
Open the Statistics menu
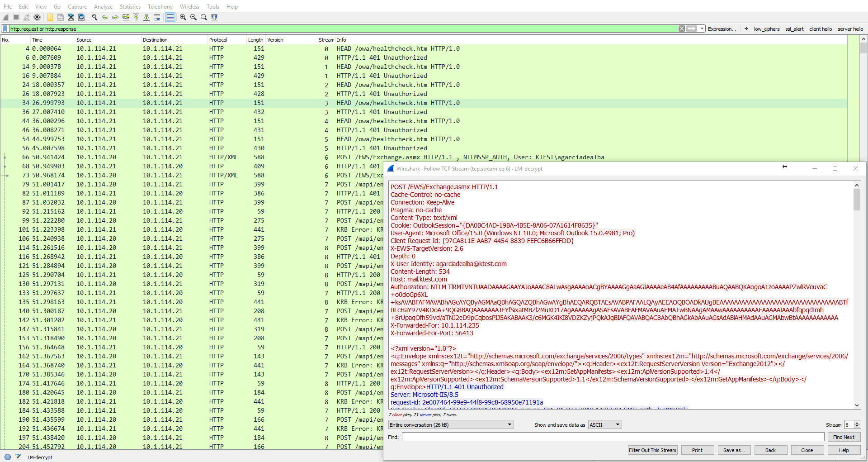pos(130,7)
